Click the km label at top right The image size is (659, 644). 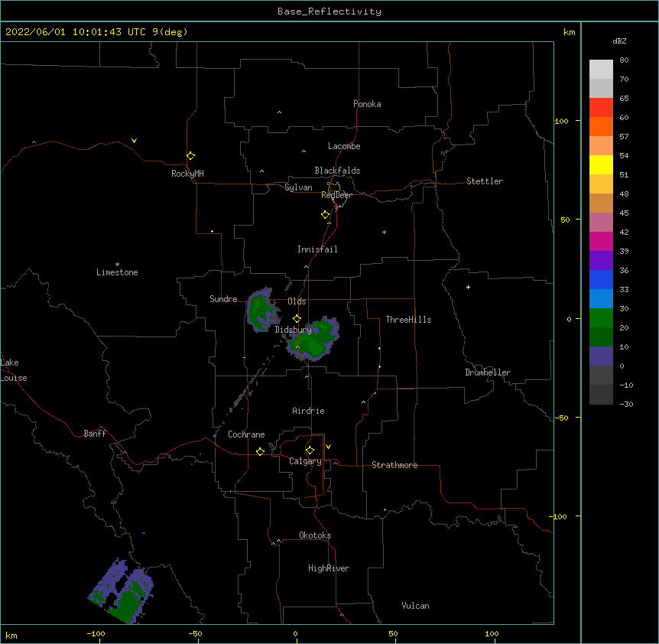pyautogui.click(x=569, y=32)
